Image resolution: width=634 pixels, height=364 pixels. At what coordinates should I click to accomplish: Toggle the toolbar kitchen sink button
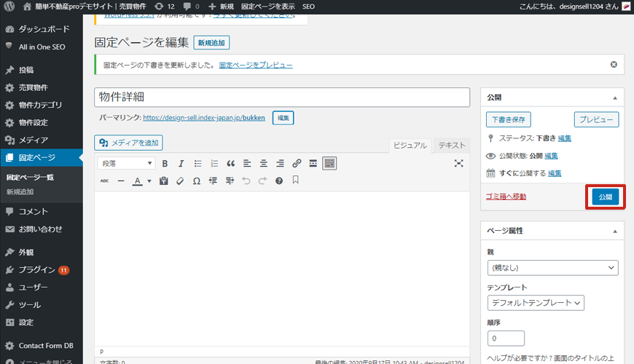point(329,164)
